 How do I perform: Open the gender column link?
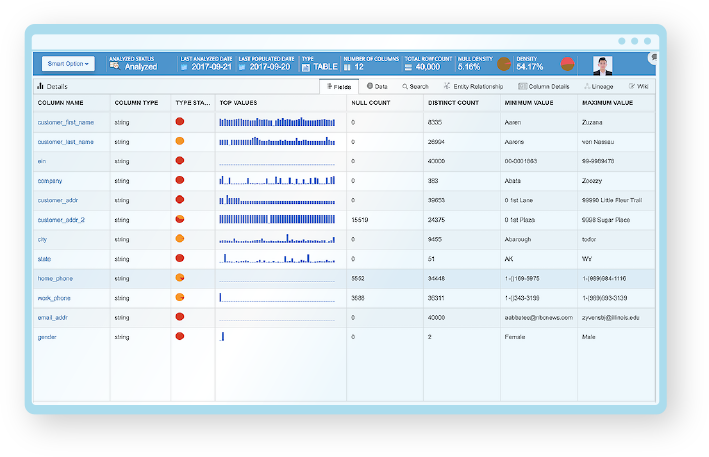(47, 337)
